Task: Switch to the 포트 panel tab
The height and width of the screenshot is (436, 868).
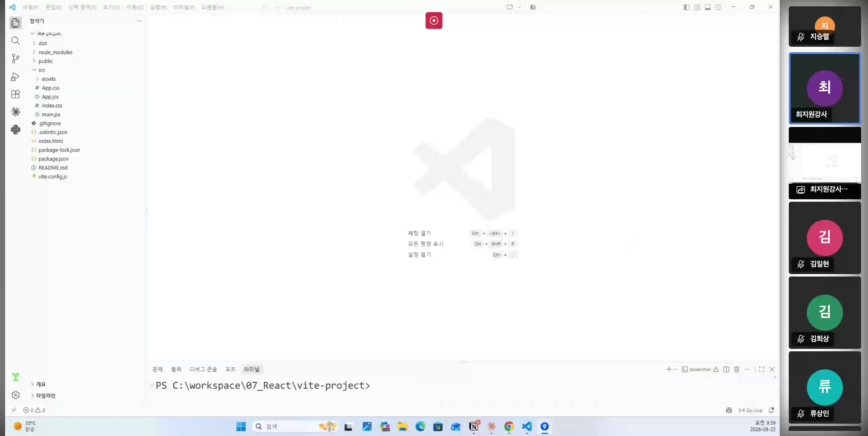Action: click(x=230, y=369)
